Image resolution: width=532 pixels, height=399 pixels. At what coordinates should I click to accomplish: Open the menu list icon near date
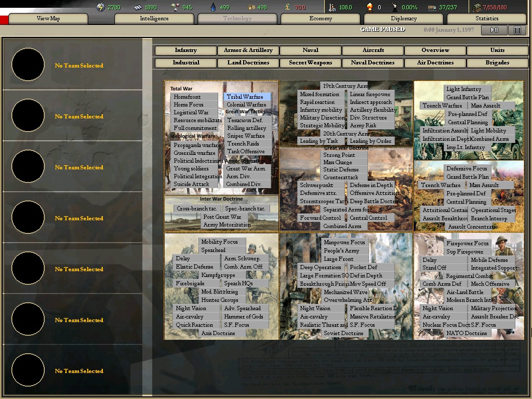[x=517, y=30]
